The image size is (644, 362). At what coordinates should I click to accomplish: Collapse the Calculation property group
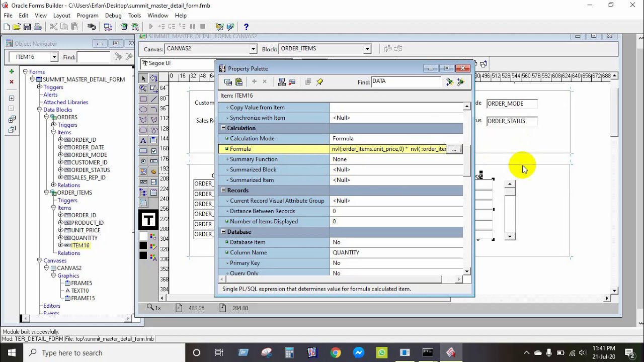(223, 128)
